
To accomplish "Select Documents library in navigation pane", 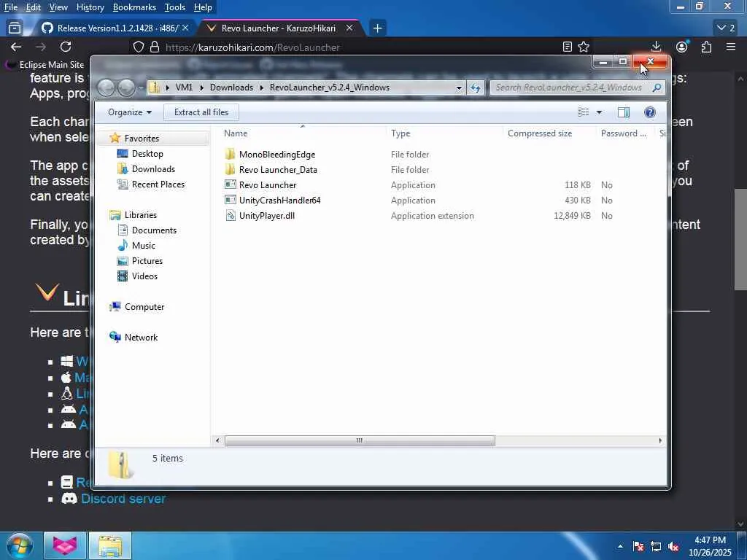I will pyautogui.click(x=147, y=230).
